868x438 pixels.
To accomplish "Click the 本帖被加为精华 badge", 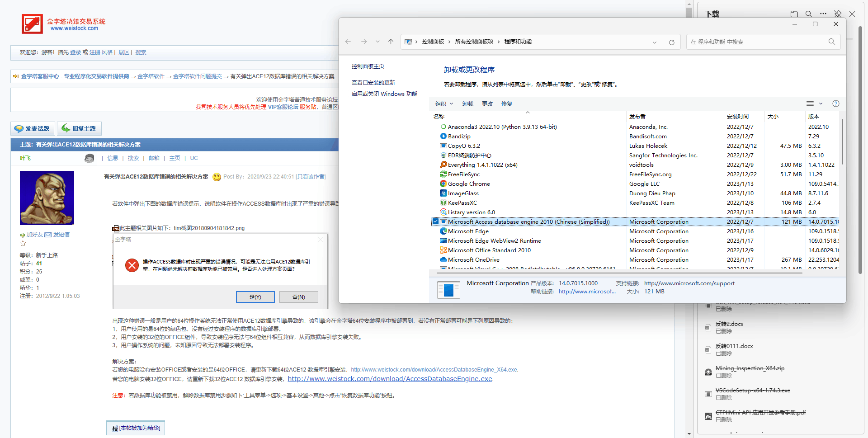I will pos(136,428).
